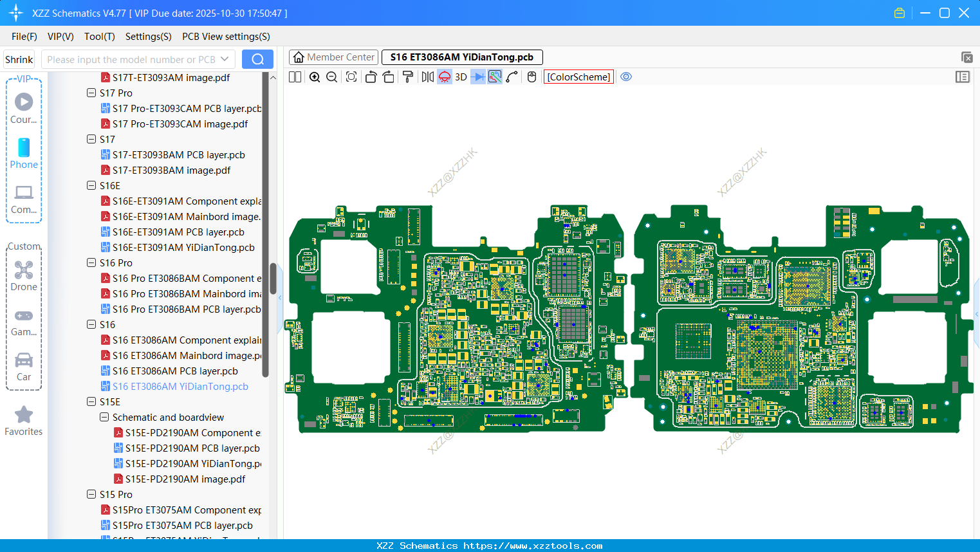Click the Shrink button
Viewport: 980px width, 552px height.
(19, 59)
